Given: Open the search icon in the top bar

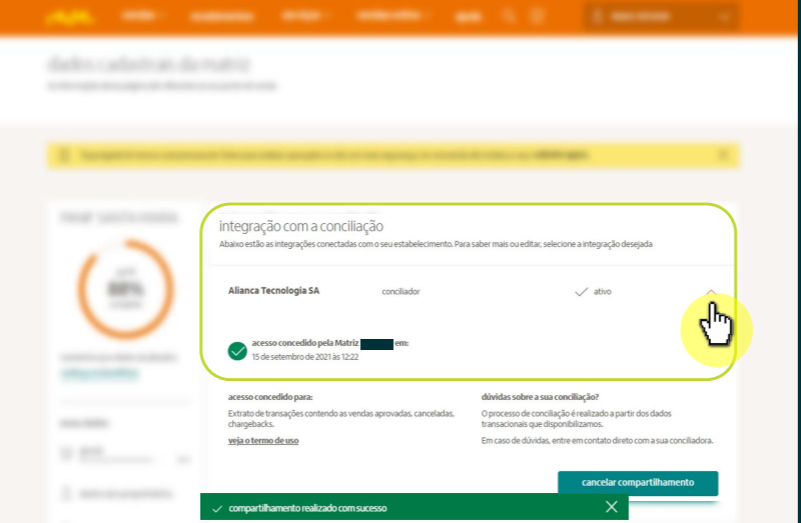Looking at the screenshot, I should click(x=510, y=17).
